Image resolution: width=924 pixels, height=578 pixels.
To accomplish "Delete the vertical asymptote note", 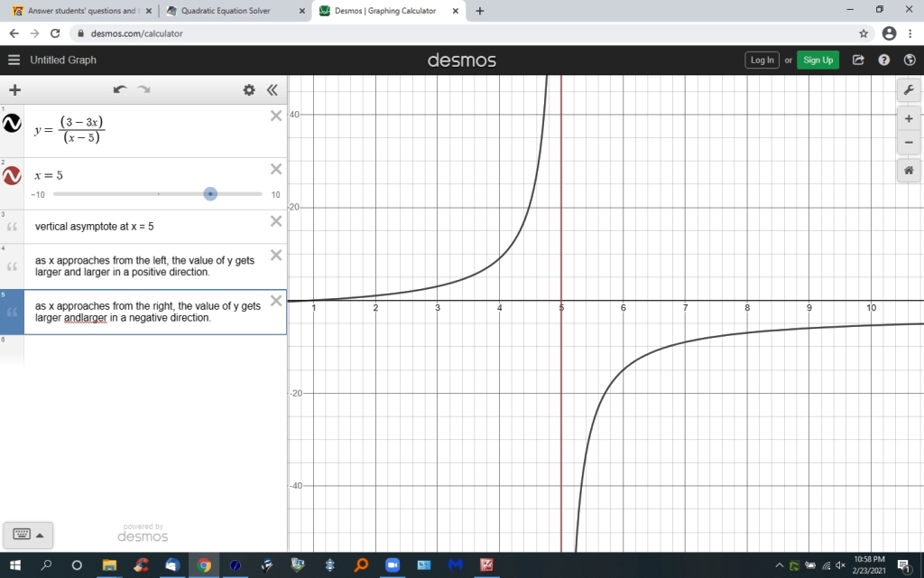I will coord(276,221).
